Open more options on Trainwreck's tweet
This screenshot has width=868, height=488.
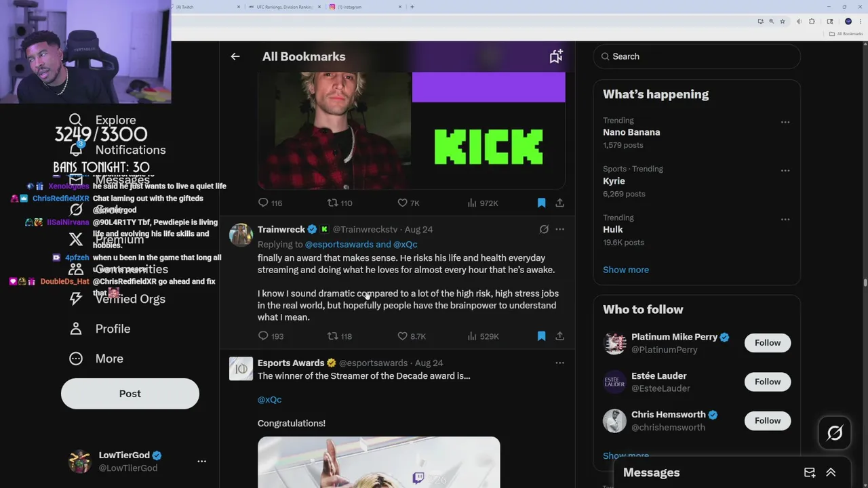pyautogui.click(x=559, y=229)
